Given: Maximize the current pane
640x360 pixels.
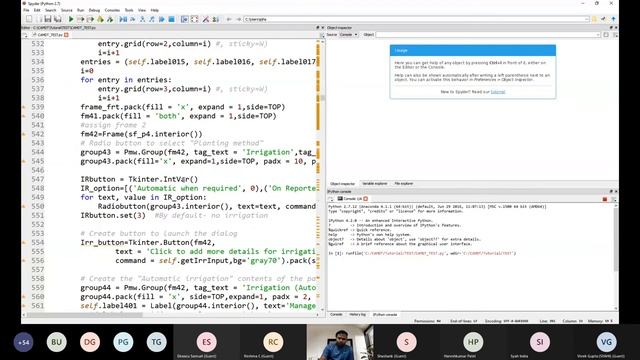Looking at the screenshot, I should [184, 19].
